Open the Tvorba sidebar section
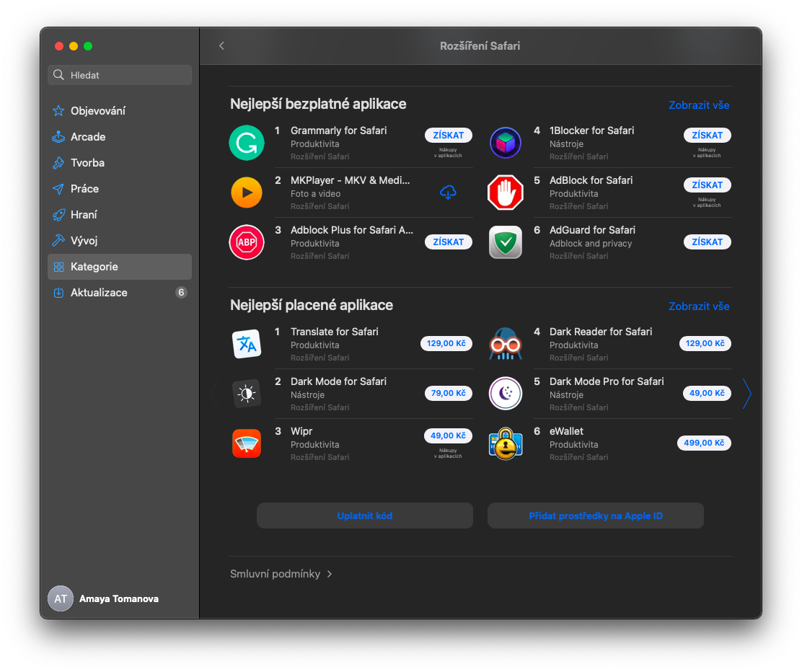This screenshot has width=802, height=672. (120, 163)
